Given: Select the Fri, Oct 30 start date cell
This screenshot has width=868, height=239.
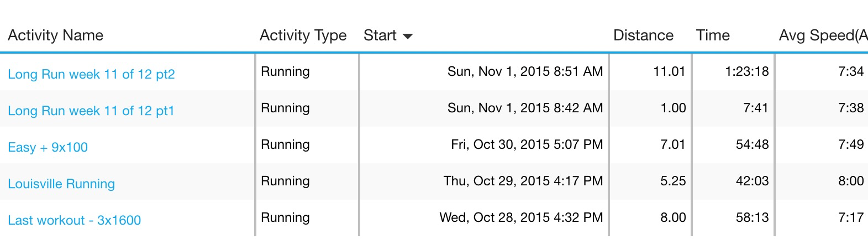Looking at the screenshot, I should pyautogui.click(x=527, y=144).
